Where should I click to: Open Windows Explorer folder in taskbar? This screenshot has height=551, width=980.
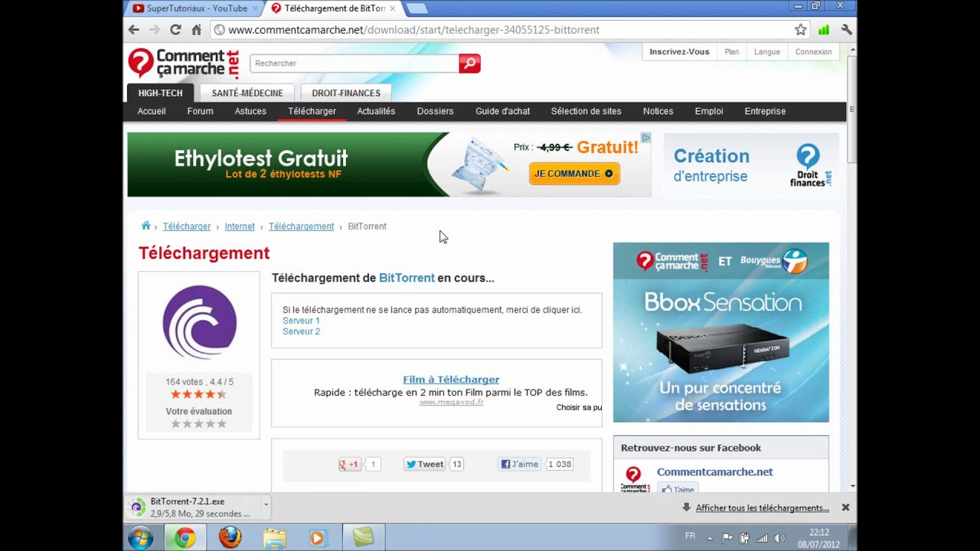(x=274, y=538)
